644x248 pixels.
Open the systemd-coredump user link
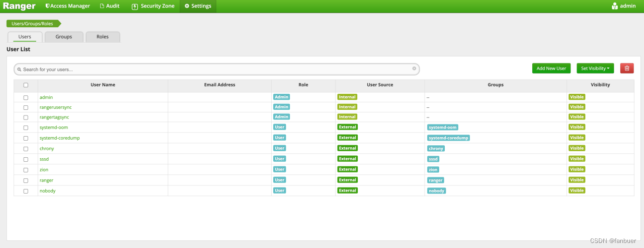pos(60,138)
